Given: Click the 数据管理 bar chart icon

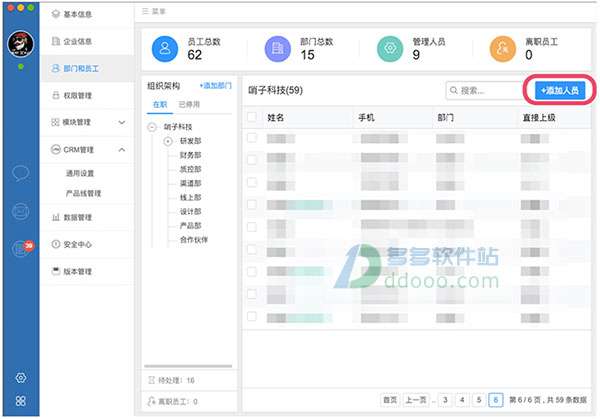Looking at the screenshot, I should (x=56, y=217).
